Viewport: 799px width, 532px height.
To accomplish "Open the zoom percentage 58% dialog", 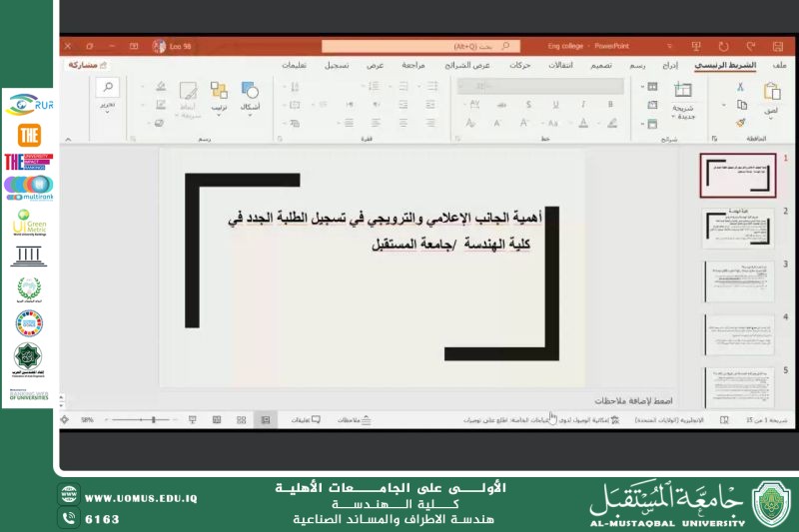I will 88,420.
